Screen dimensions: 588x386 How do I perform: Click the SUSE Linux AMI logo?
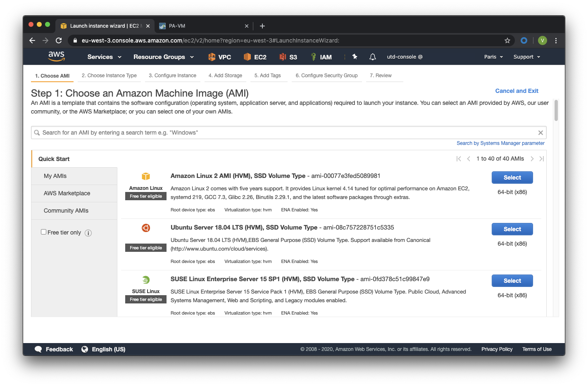tap(146, 279)
